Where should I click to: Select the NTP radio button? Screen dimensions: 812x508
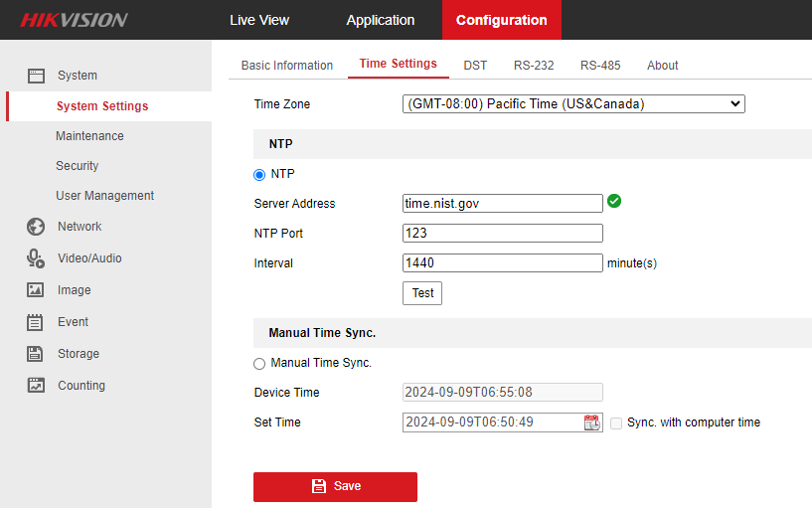pos(260,174)
